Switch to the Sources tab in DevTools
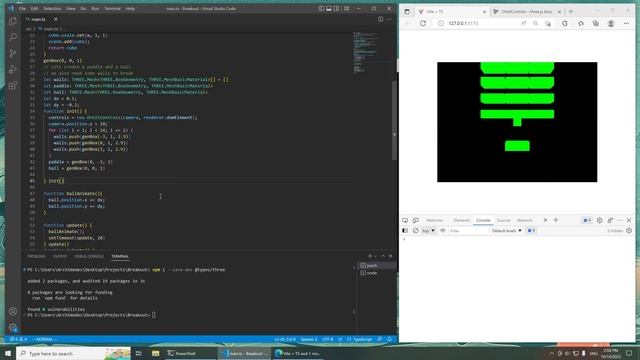The image size is (640, 360). [x=504, y=220]
